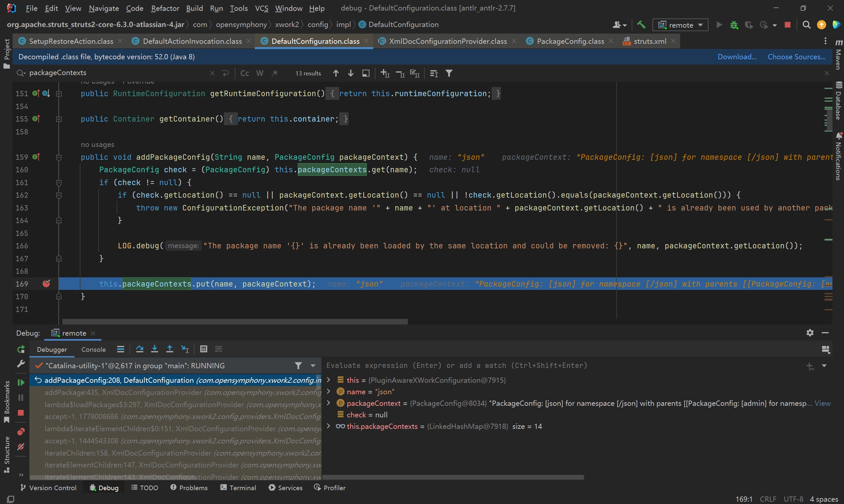The width and height of the screenshot is (844, 504).
Task: Toggle Match Case (Cc) in find bar
Action: point(244,73)
